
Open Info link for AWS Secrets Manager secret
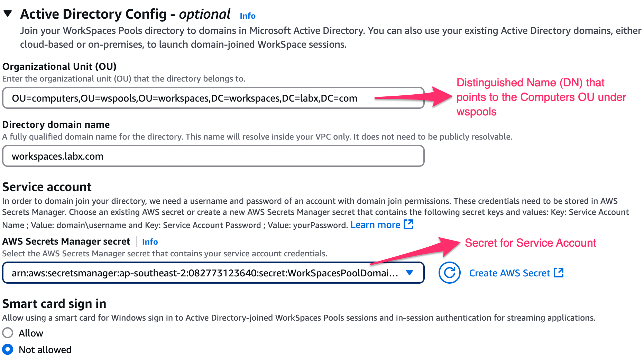pos(150,242)
